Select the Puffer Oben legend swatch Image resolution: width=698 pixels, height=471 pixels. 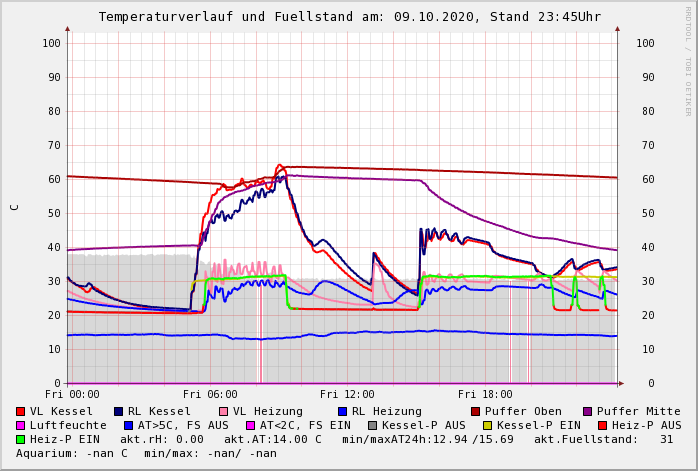[475, 411]
